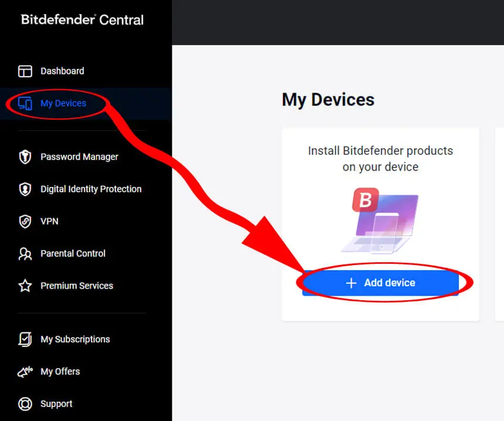Click the Digital Identity Protection icon
The image size is (504, 421).
[25, 189]
